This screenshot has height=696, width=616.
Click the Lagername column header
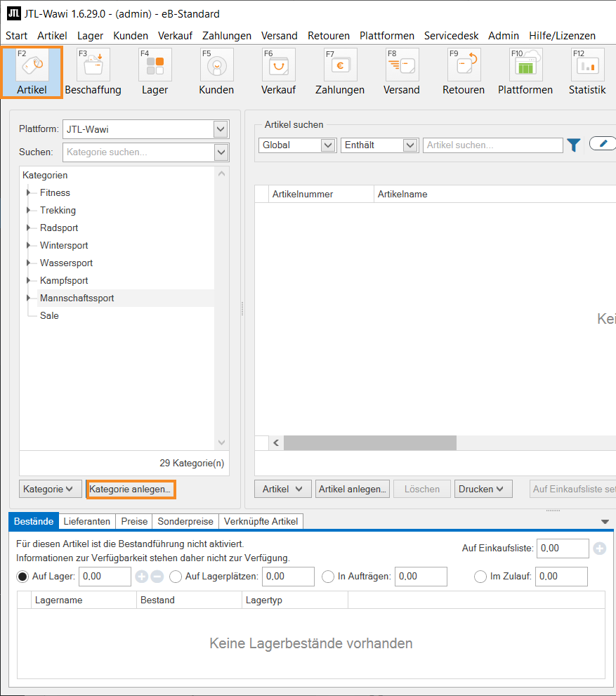(x=84, y=600)
